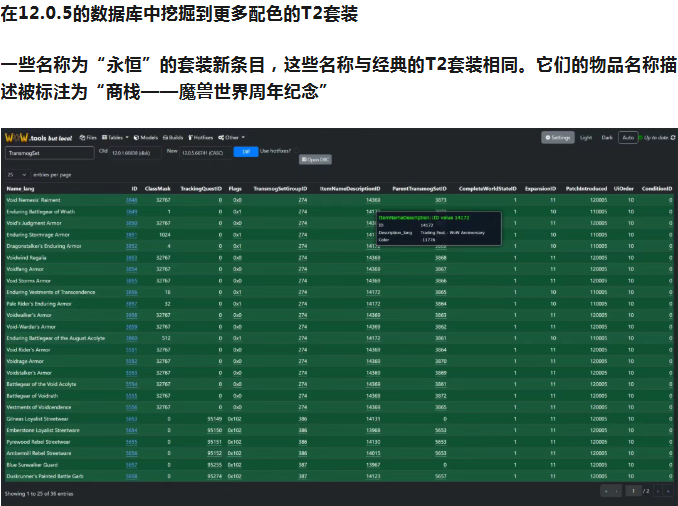Open the Settings dialog
678x506 pixels.
(x=558, y=137)
